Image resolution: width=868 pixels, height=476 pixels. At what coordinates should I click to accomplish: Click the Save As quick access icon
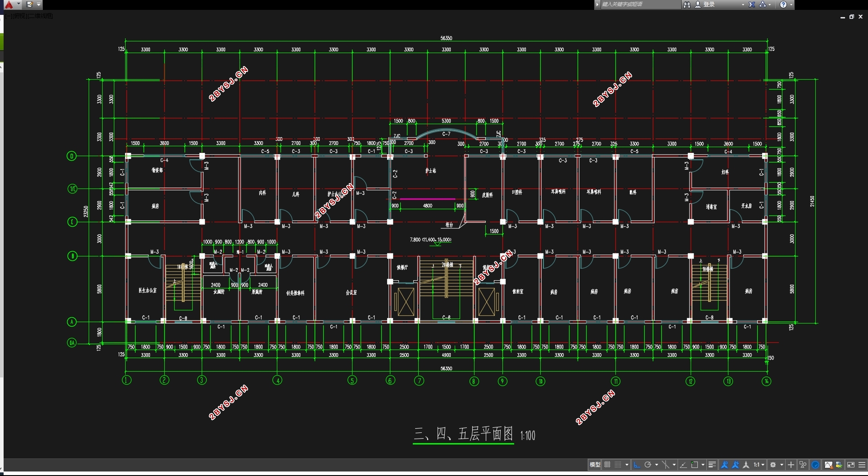tap(29, 4)
